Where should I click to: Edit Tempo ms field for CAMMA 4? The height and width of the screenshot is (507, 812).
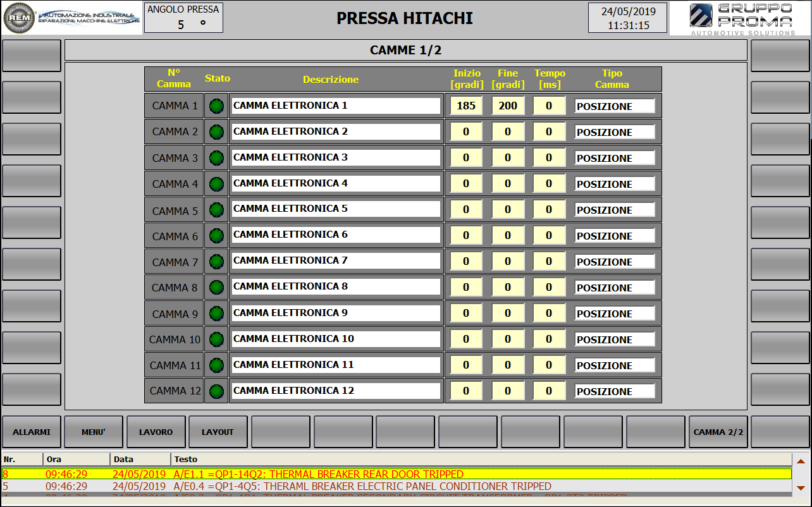pos(549,184)
